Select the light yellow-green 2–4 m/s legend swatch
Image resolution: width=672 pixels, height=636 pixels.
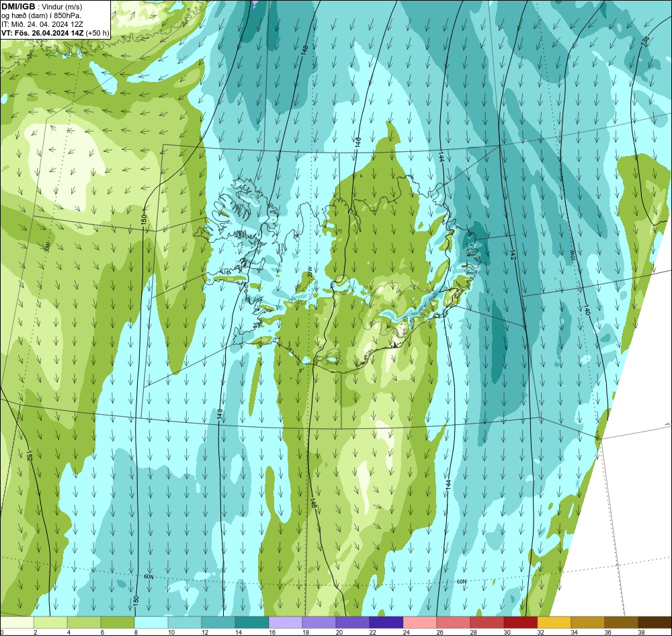[50, 623]
